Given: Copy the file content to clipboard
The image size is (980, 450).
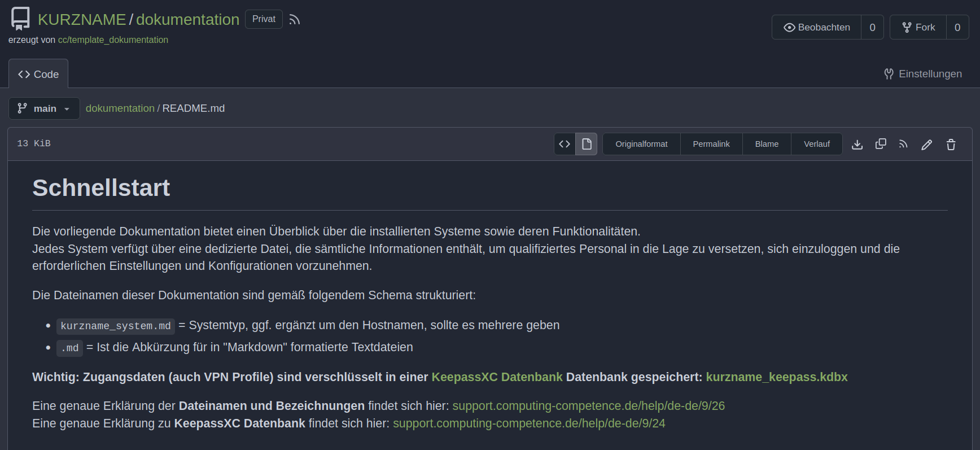Looking at the screenshot, I should 880,145.
